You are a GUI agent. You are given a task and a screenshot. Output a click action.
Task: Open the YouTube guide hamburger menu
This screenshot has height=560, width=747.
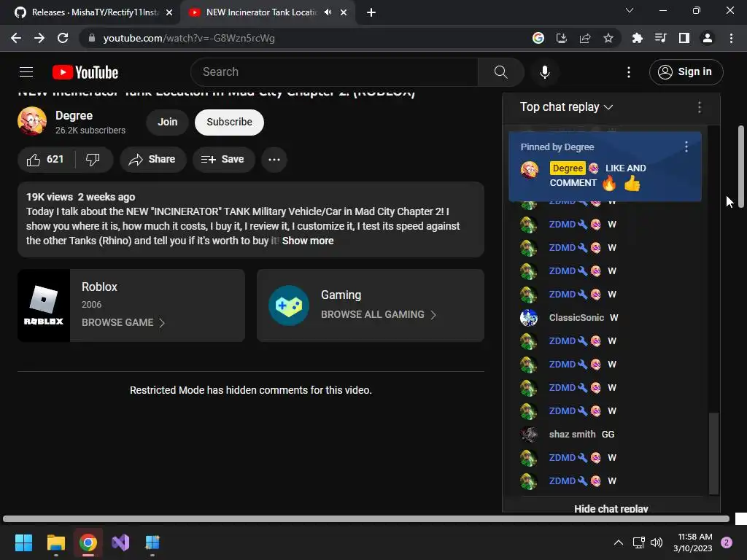tap(26, 72)
